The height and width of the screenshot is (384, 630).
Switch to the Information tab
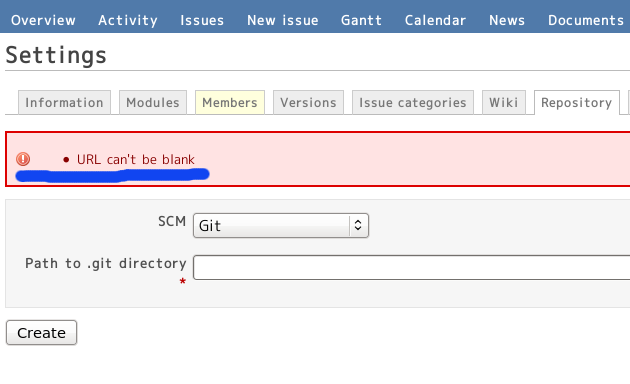[x=64, y=102]
